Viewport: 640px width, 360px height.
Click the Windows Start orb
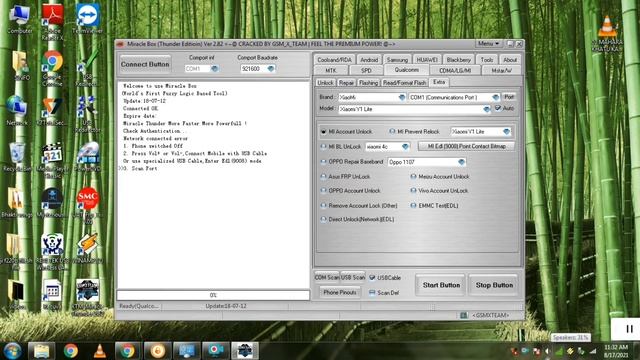point(12,351)
